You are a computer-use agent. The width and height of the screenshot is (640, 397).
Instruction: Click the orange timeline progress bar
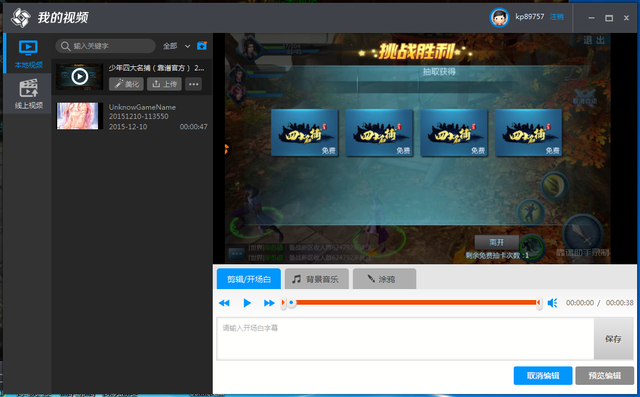416,302
